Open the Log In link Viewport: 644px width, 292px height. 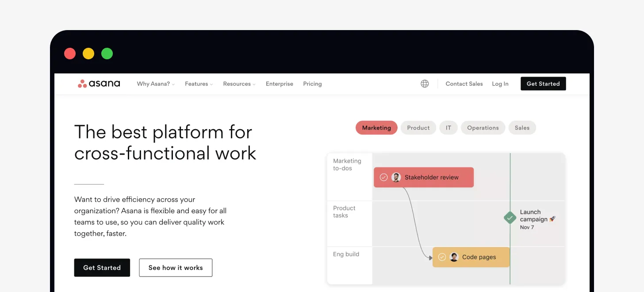click(500, 84)
